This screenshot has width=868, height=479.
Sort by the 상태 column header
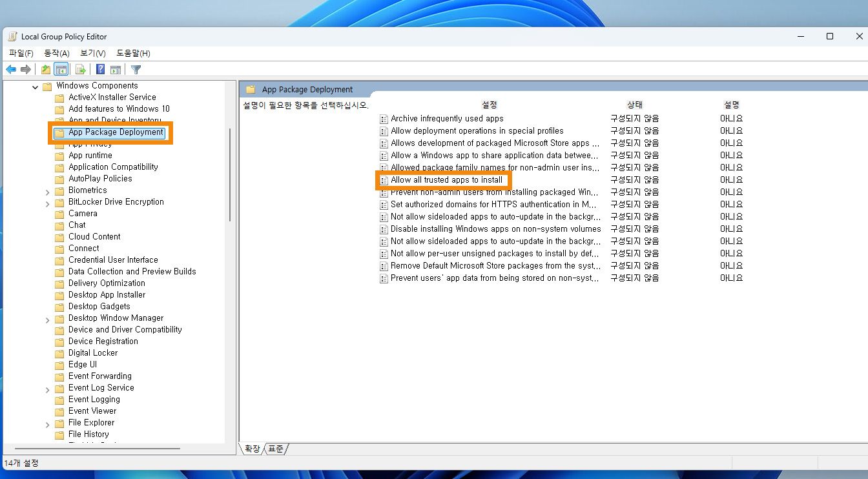[x=635, y=105]
